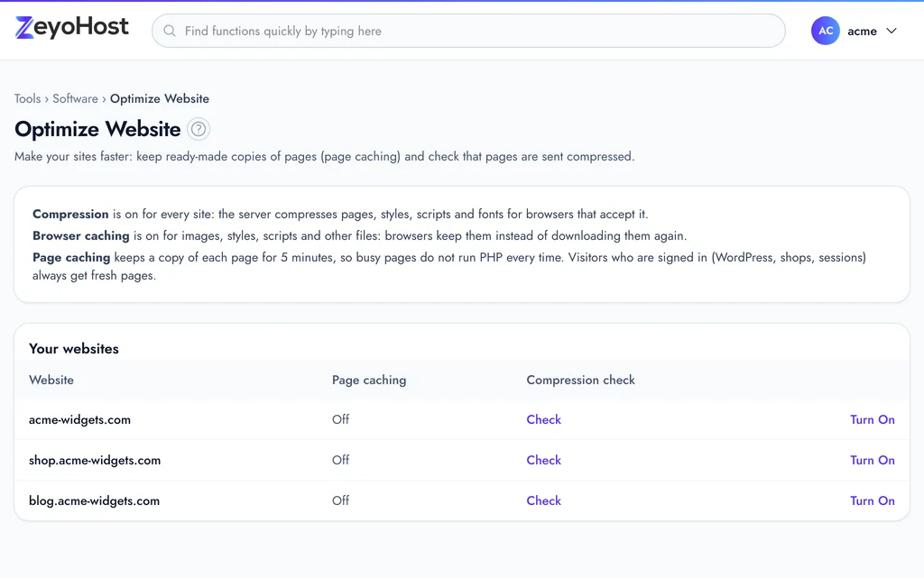Select the shop.acme-widgets.com website name

pyautogui.click(x=95, y=460)
